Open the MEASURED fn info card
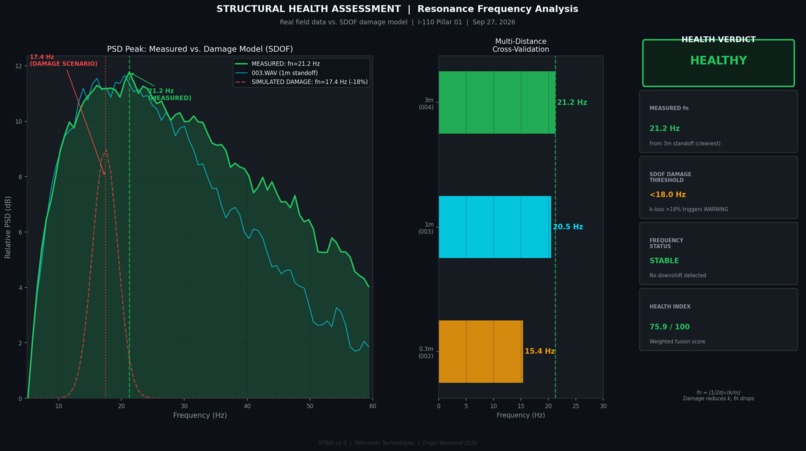The width and height of the screenshot is (806, 451). [x=718, y=121]
